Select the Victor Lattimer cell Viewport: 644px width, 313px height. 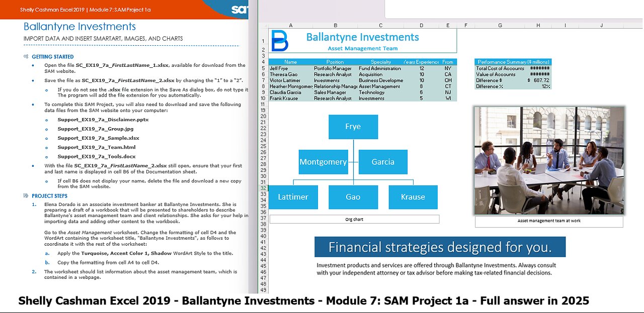click(290, 80)
